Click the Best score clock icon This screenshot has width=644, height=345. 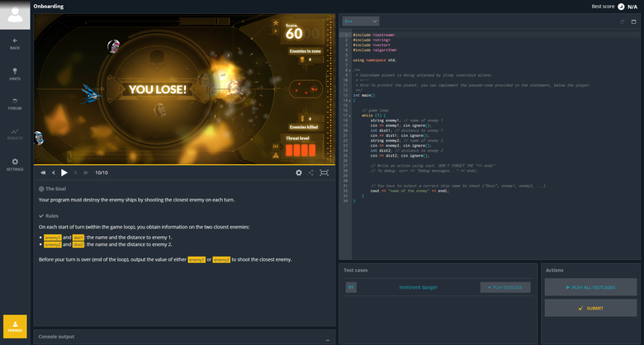coord(621,7)
